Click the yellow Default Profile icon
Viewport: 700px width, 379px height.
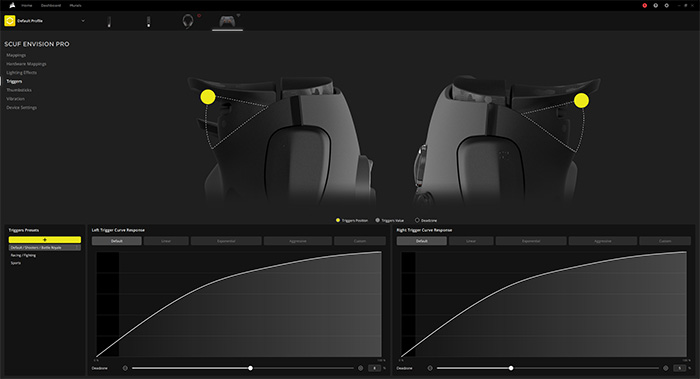(x=10, y=21)
